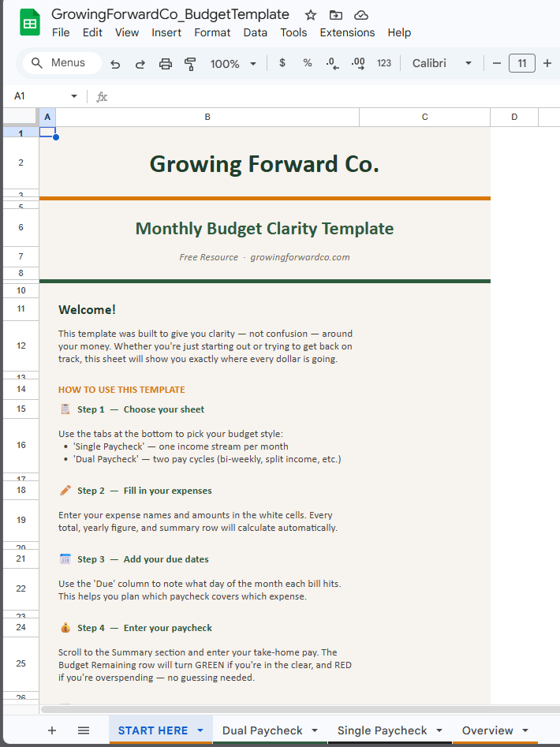Open the Insert menu
The width and height of the screenshot is (560, 747).
click(x=166, y=32)
